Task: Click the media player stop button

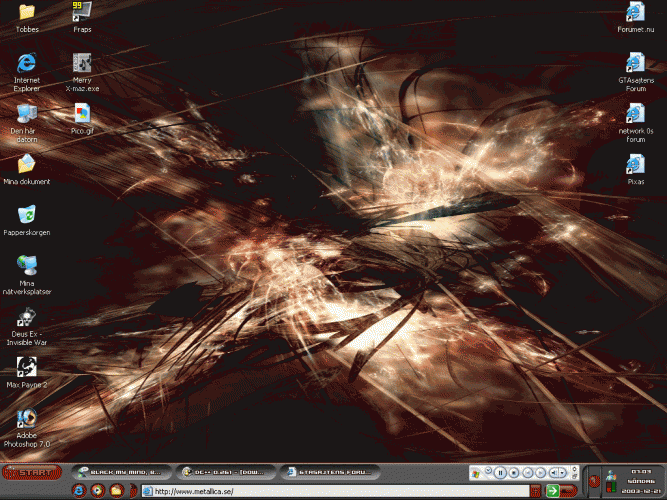Action: [x=514, y=472]
